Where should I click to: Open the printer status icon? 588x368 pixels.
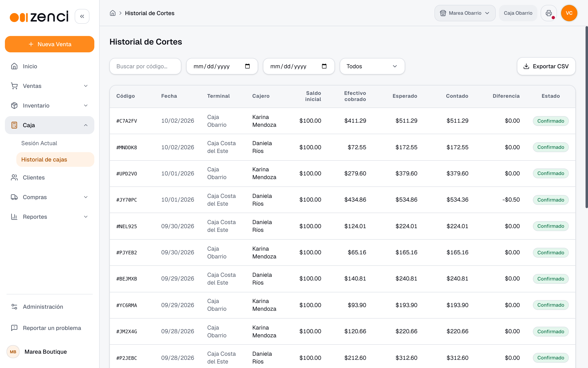pos(549,13)
